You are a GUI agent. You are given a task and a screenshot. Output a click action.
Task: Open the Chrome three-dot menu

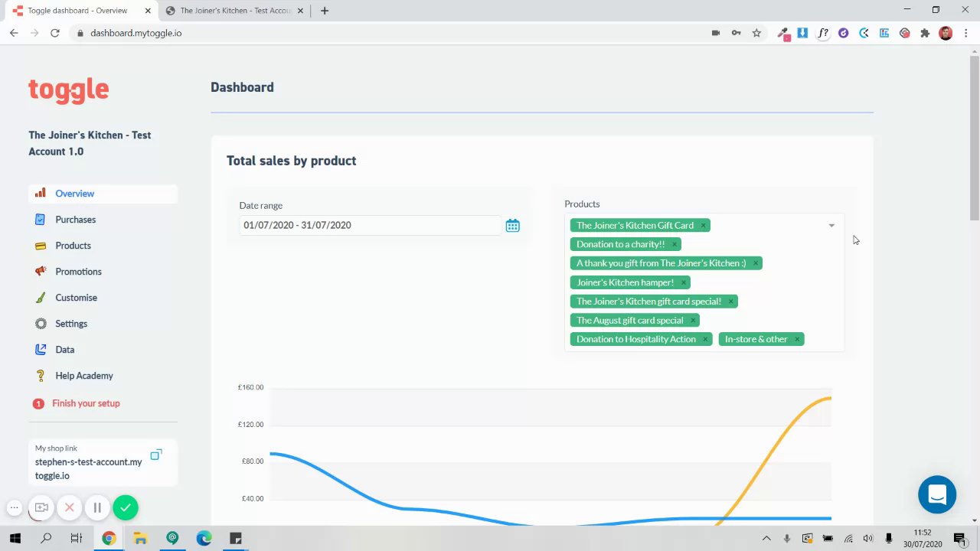[x=965, y=33]
